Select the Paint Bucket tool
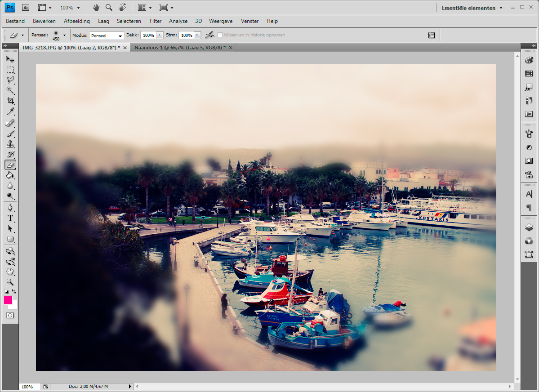This screenshot has height=392, width=539. (10, 175)
